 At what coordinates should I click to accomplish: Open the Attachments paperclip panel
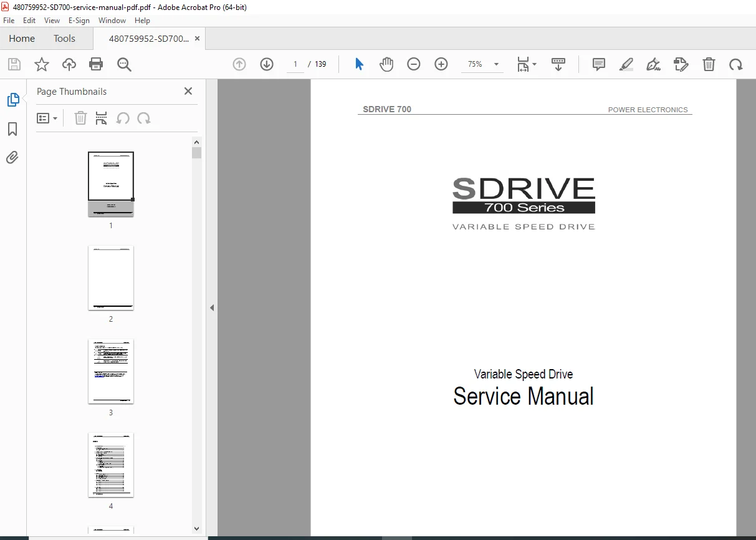point(12,157)
